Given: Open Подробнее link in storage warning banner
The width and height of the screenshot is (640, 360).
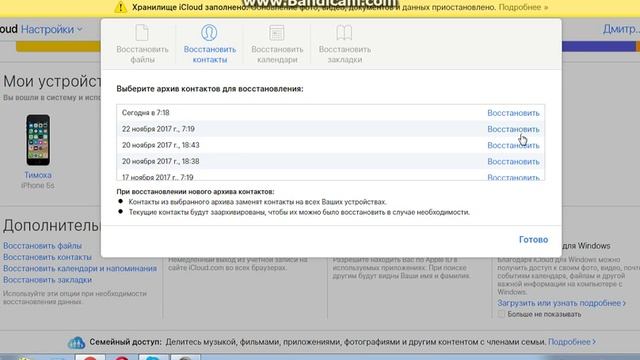Looking at the screenshot, I should [x=523, y=7].
